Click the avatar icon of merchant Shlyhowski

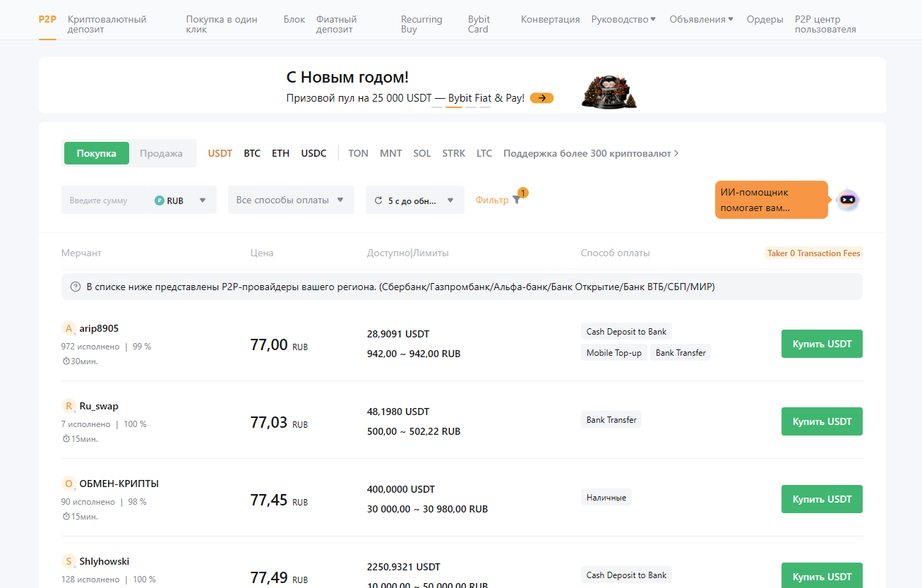[x=68, y=561]
